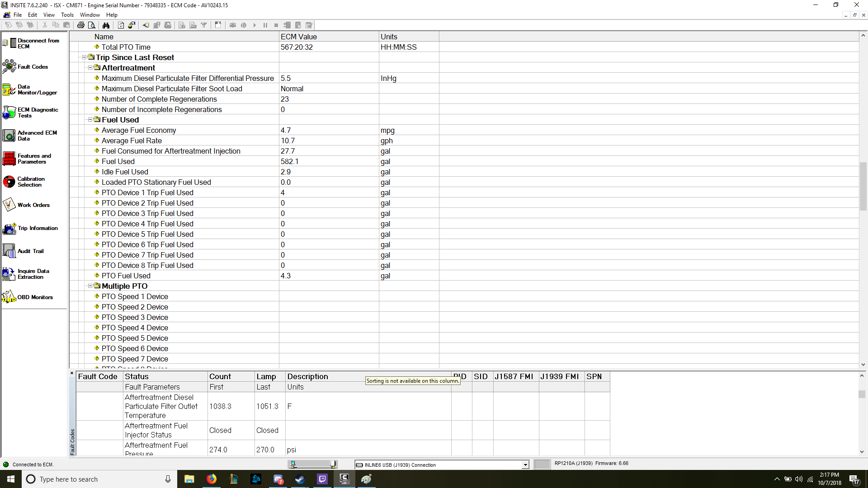This screenshot has width=868, height=488.
Task: Click status bar progress slider control
Action: [313, 464]
